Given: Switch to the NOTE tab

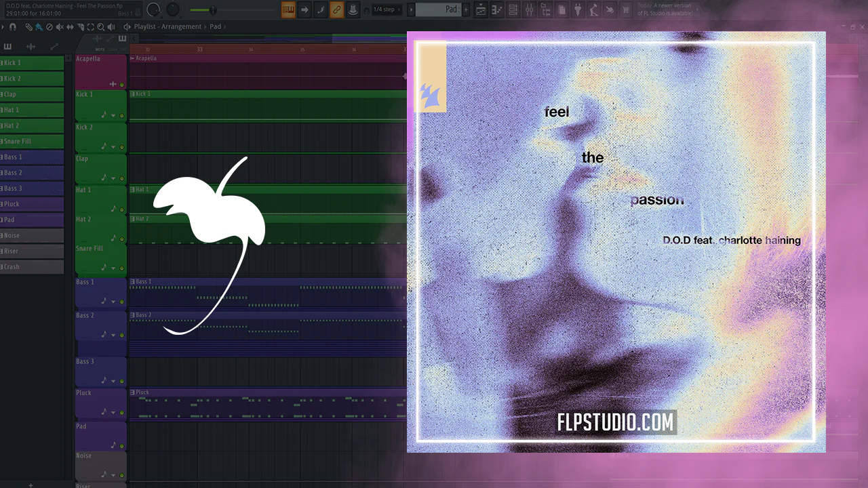Looking at the screenshot, I should click(100, 49).
